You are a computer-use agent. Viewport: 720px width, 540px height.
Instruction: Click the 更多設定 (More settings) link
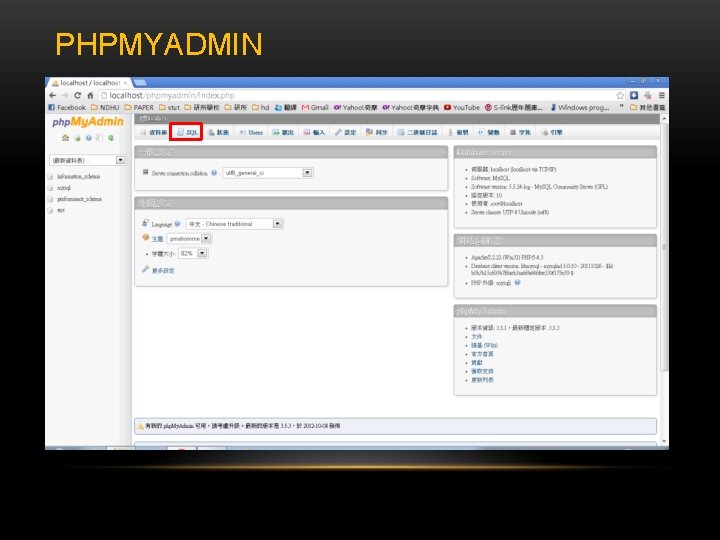tap(163, 270)
